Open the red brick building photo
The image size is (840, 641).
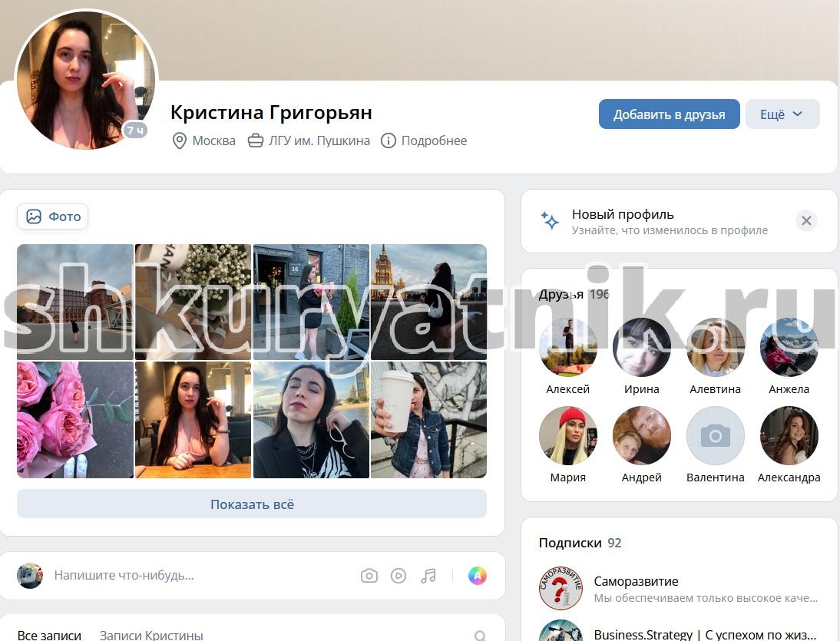click(75, 302)
